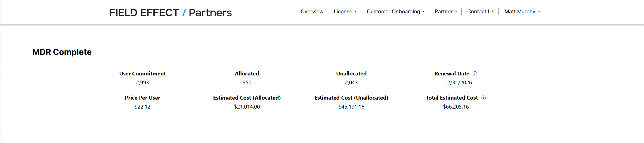
Task: Go to Contact Us
Action: coord(481,11)
